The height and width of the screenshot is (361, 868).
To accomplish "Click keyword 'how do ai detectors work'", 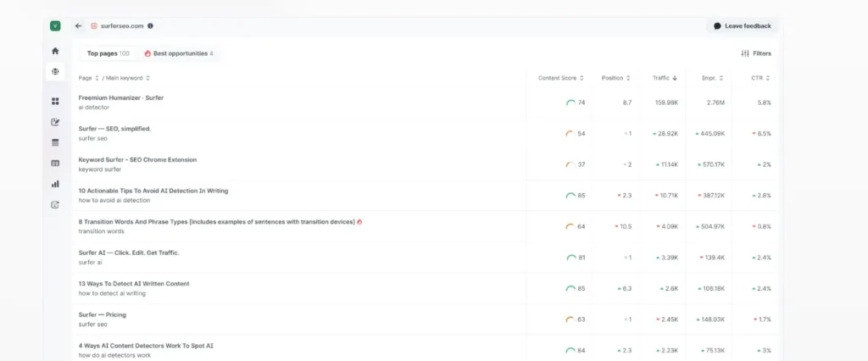I will click(x=114, y=355).
